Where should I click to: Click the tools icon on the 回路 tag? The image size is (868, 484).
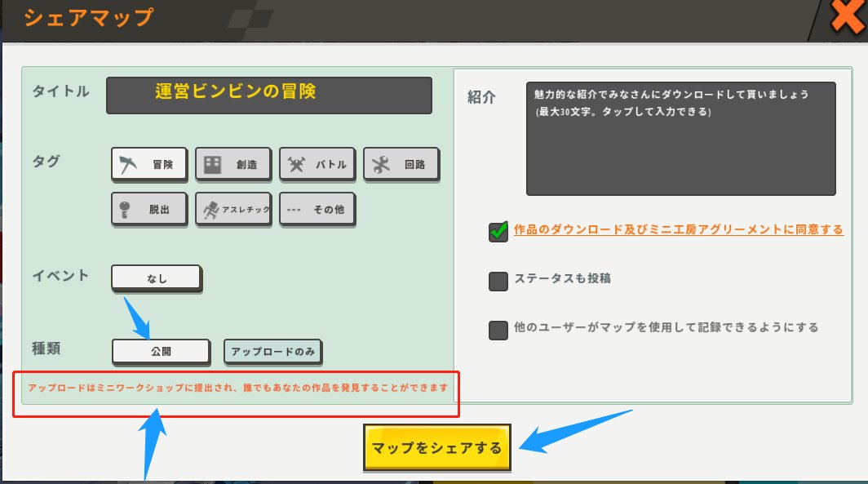[x=382, y=163]
